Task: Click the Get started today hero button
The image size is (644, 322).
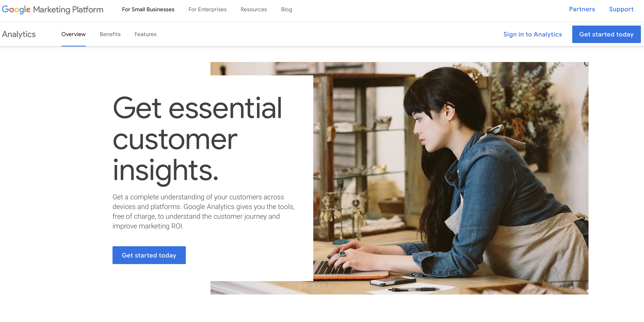Action: coord(149,255)
